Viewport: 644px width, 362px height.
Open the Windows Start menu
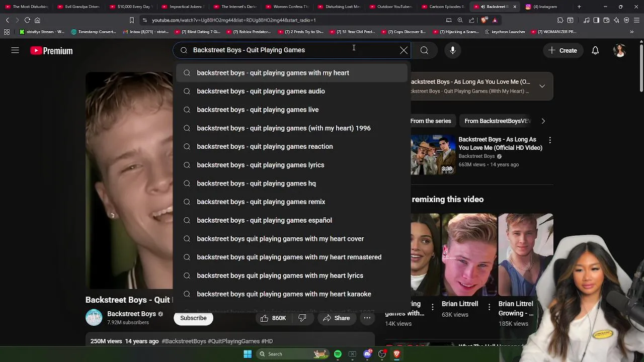[x=248, y=354]
